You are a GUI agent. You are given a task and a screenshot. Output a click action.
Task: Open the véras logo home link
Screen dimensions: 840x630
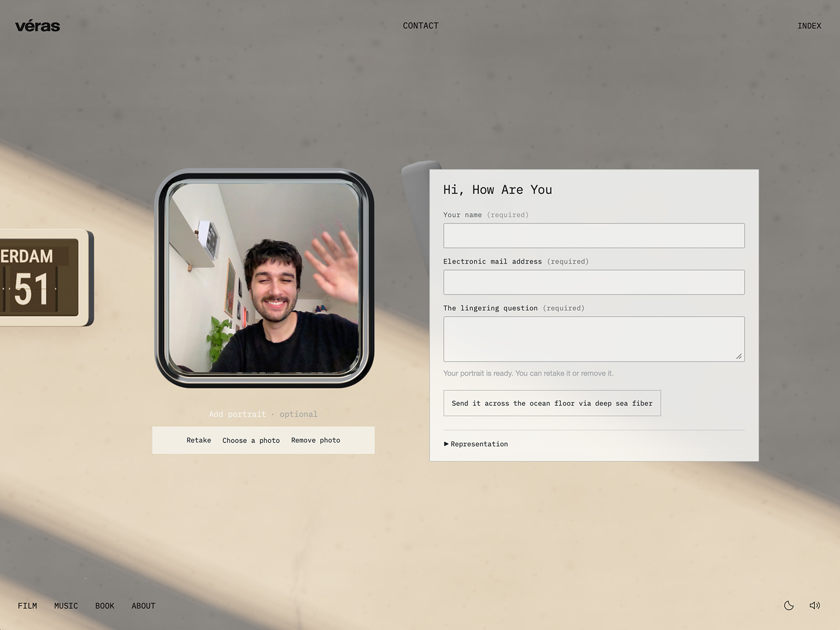coord(37,26)
